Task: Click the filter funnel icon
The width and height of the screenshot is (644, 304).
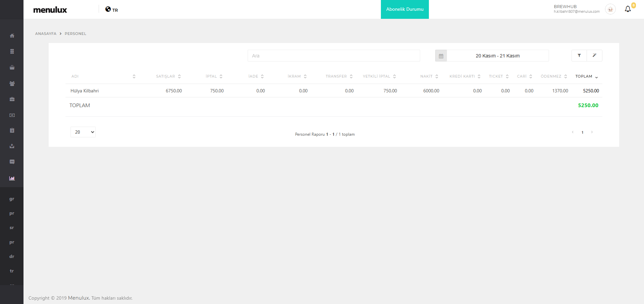Action: pos(579,56)
